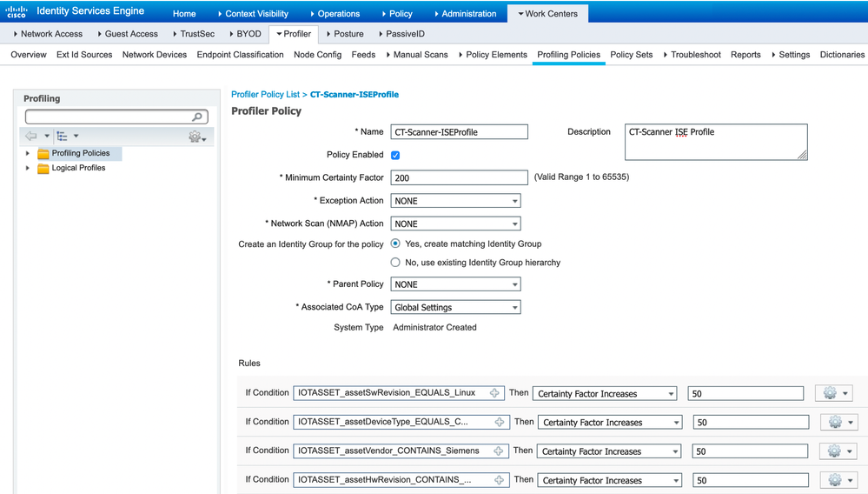Image resolution: width=868 pixels, height=494 pixels.
Task: Select the Profiler tab
Action: (x=294, y=34)
